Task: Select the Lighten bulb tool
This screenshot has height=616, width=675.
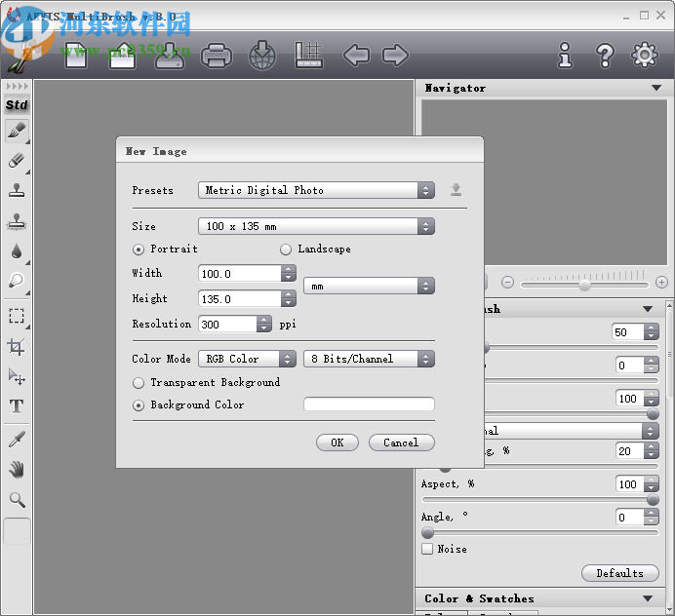Action: pyautogui.click(x=17, y=282)
